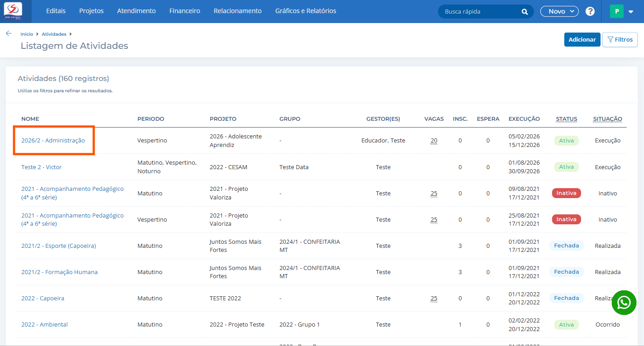This screenshot has height=346, width=644.
Task: Click the green P user avatar
Action: pyautogui.click(x=617, y=11)
